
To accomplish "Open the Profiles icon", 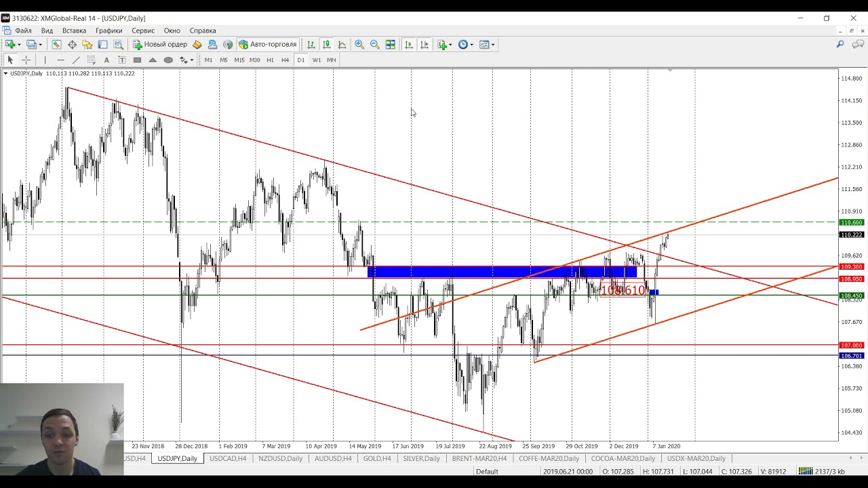I will coord(31,44).
